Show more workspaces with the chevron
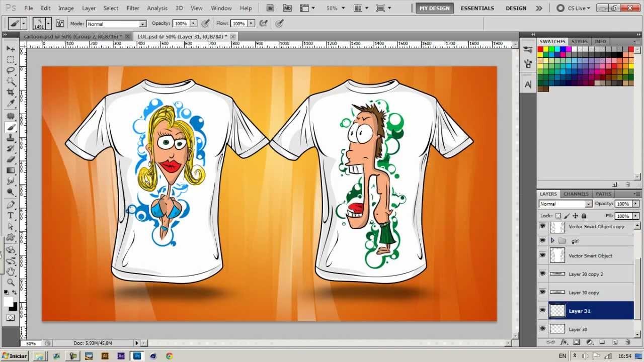The height and width of the screenshot is (362, 644). 539,8
